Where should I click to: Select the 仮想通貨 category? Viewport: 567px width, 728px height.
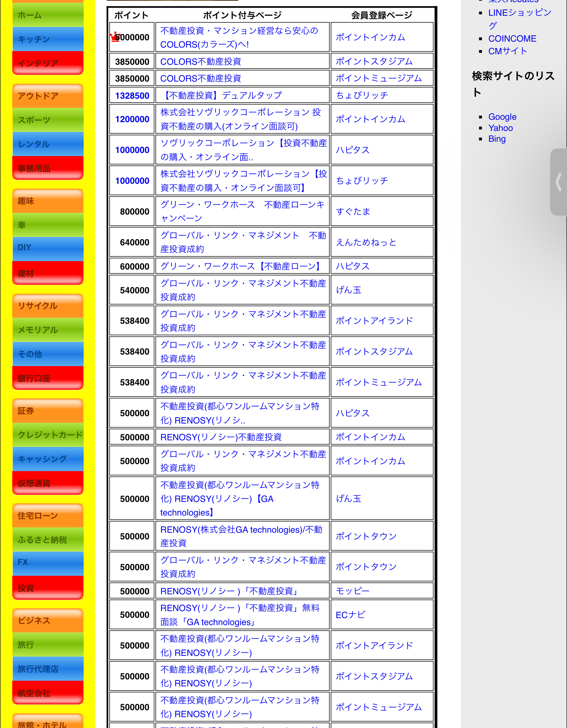click(48, 483)
